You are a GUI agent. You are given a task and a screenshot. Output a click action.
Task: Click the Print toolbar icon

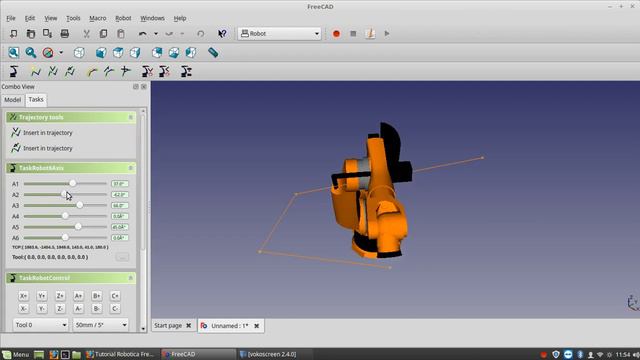64,33
